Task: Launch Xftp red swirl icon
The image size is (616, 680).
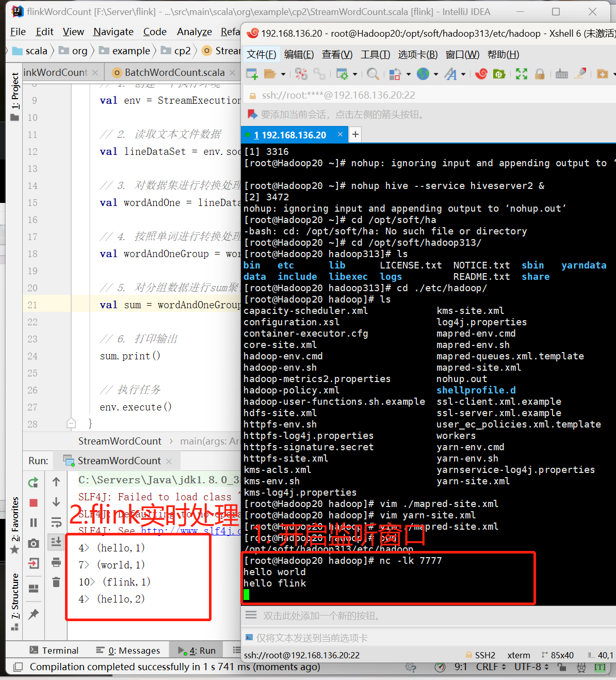Action: (x=481, y=74)
